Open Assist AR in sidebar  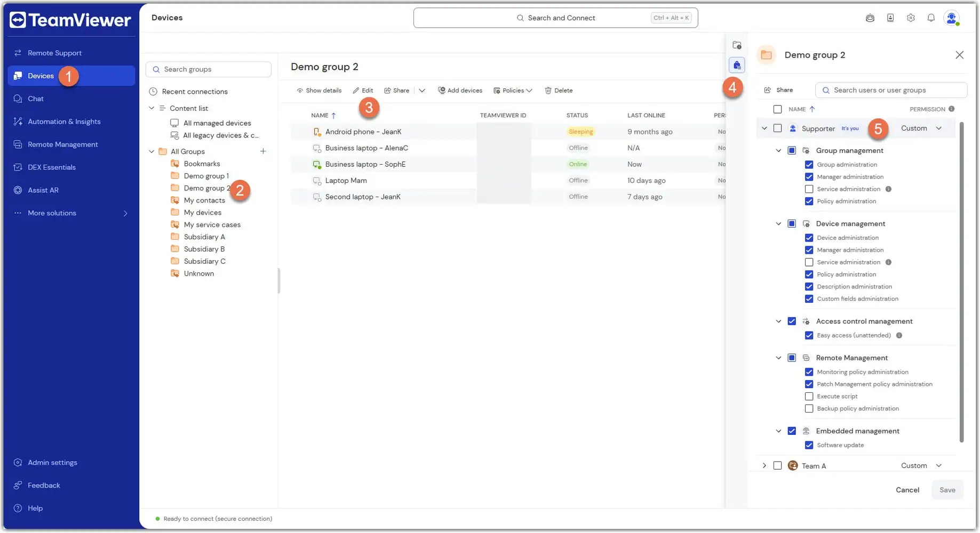click(71, 190)
